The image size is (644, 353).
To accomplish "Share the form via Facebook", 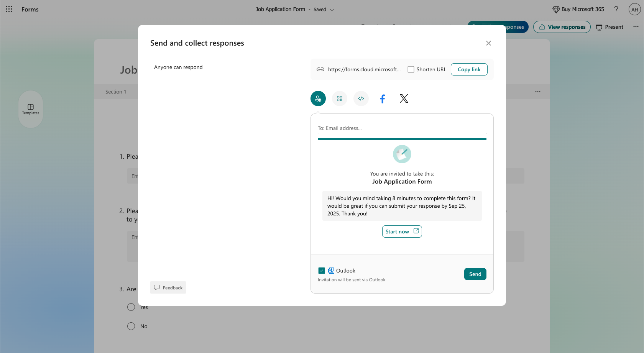I will coord(382,99).
